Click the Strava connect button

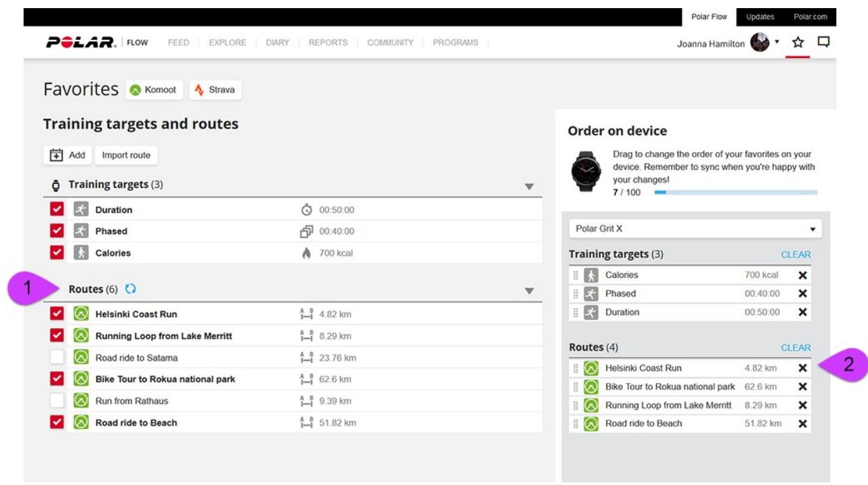(215, 90)
